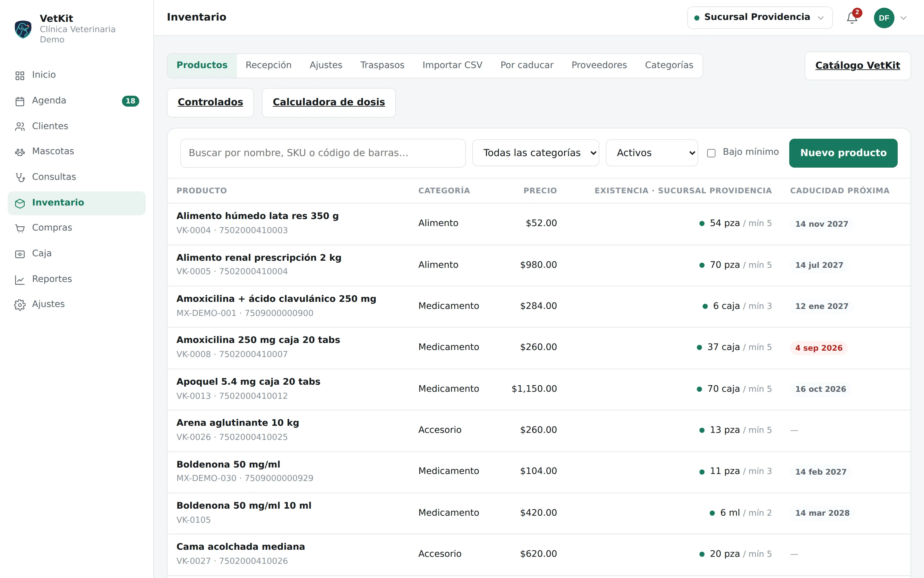The height and width of the screenshot is (578, 924).
Task: Open the Activos status dropdown
Action: click(651, 153)
